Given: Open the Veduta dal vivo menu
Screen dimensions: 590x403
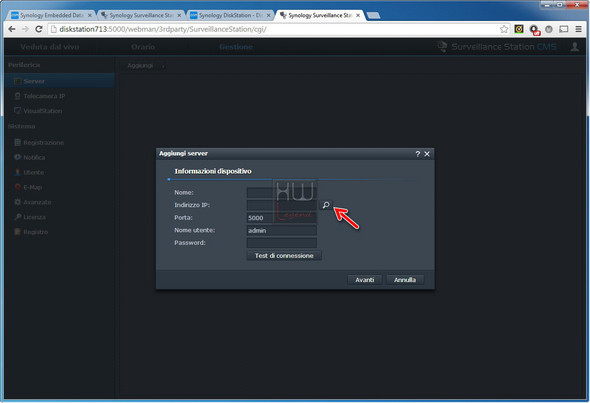Looking at the screenshot, I should click(50, 47).
